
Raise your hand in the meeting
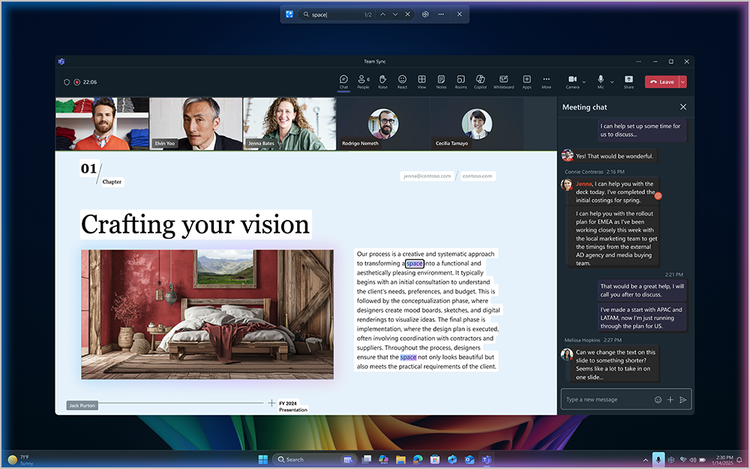(382, 81)
